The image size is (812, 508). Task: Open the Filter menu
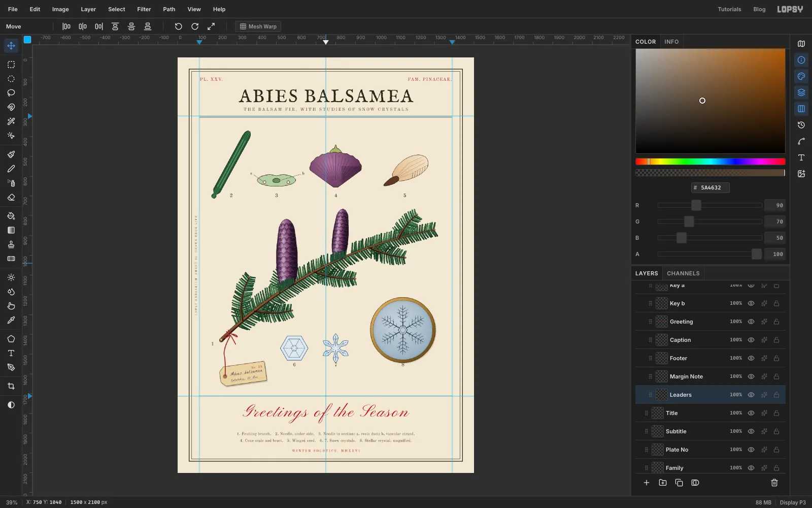144,9
